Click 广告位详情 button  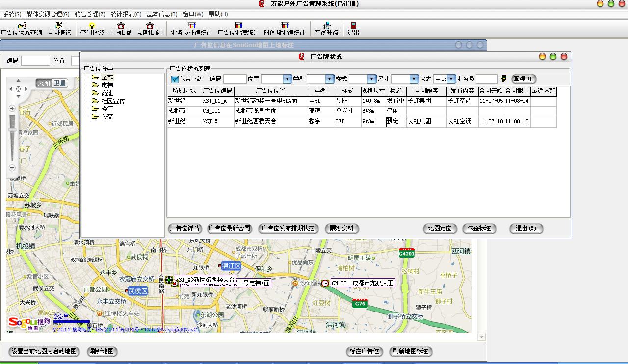tap(185, 228)
